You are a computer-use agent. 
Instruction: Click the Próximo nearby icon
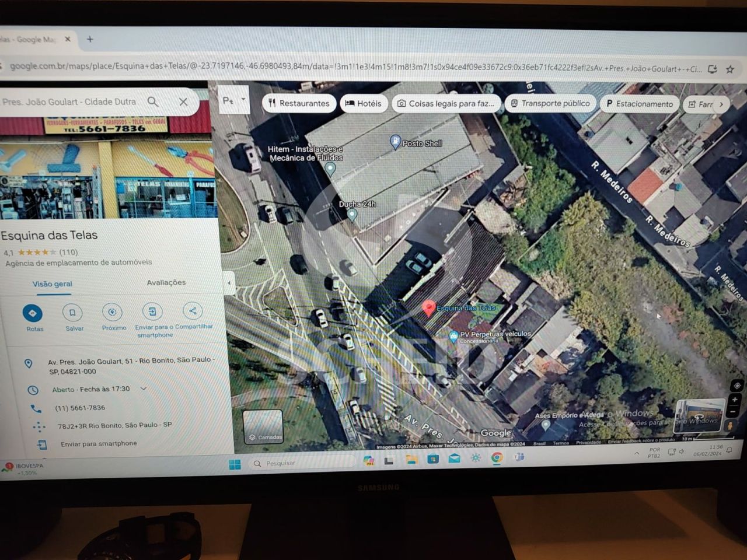[x=113, y=312]
